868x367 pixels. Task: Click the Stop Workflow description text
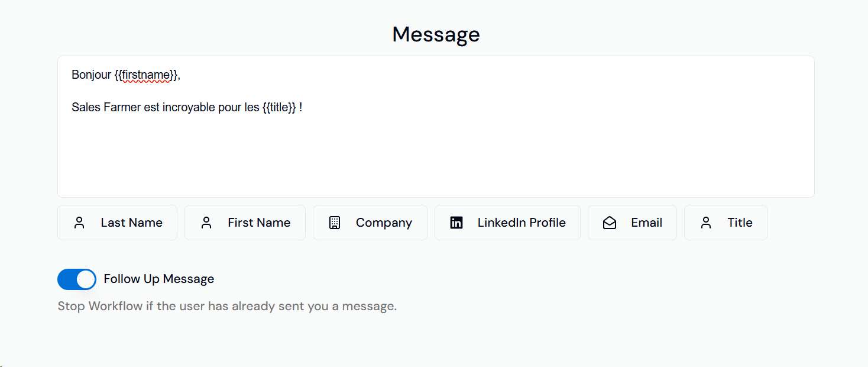pyautogui.click(x=227, y=307)
